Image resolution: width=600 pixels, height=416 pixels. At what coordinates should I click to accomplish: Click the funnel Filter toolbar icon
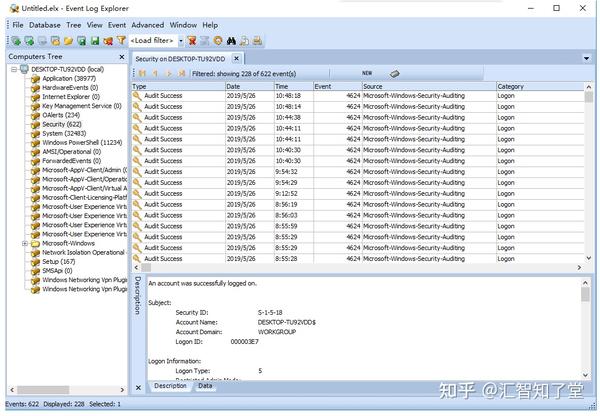point(121,40)
